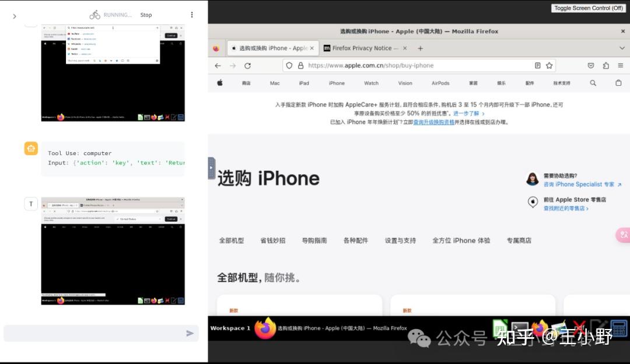The height and width of the screenshot is (364, 630).
Task: Expand the chat panel chevron at top left
Action: [x=15, y=16]
